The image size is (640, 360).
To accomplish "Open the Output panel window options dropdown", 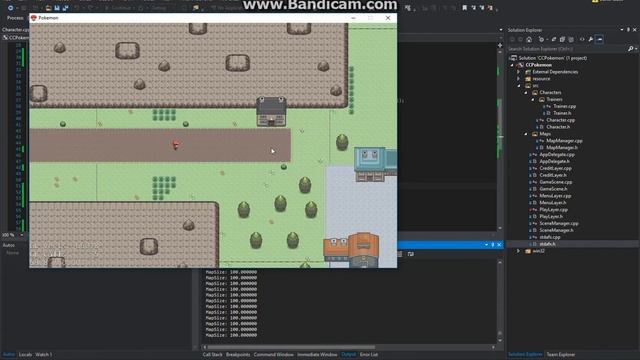I will click(486, 244).
